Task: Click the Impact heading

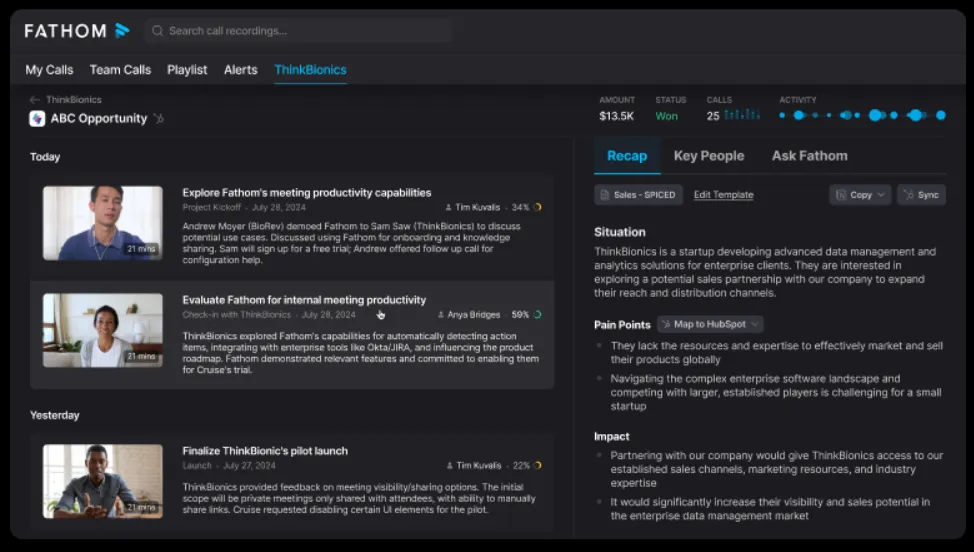Action: (x=611, y=437)
